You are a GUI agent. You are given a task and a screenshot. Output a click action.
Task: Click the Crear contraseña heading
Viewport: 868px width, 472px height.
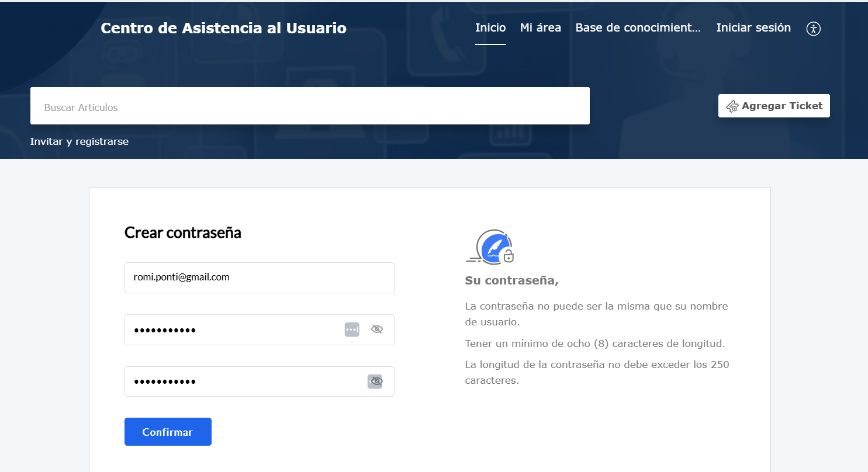[183, 232]
